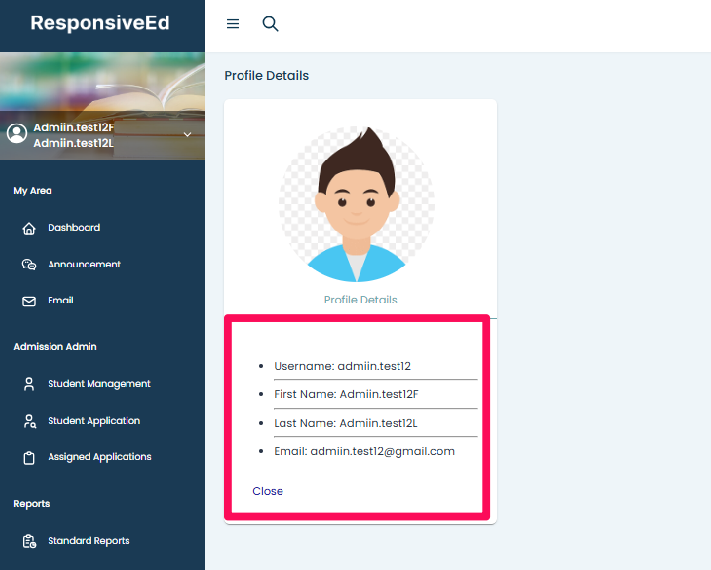
Task: Click the Close link in profile card
Action: click(267, 491)
